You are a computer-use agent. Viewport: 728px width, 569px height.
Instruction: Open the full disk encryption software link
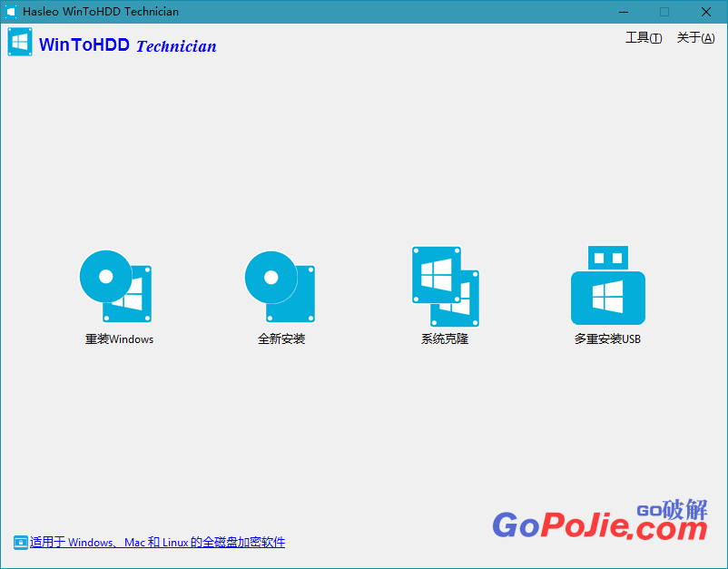coord(157,542)
